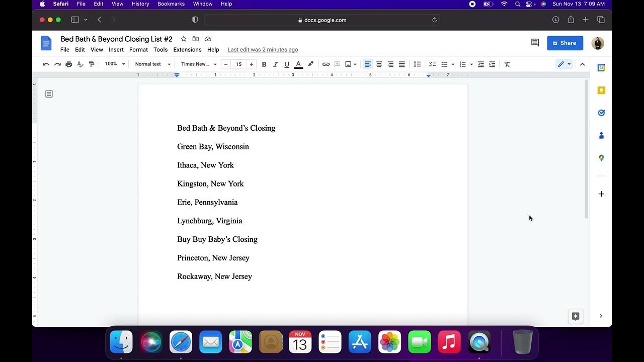The image size is (644, 362).
Task: Open the text color picker
Action: pyautogui.click(x=298, y=64)
